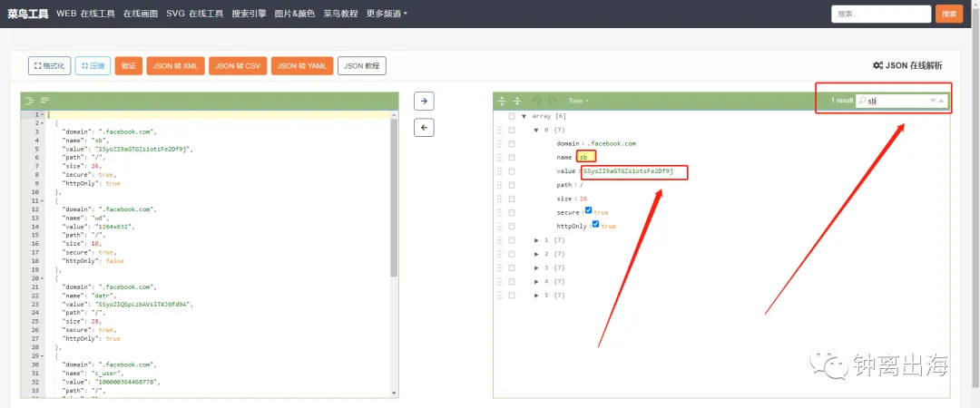Viewport: 980px width, 408px height.
Task: Open action menu square of value row
Action: pyautogui.click(x=512, y=171)
